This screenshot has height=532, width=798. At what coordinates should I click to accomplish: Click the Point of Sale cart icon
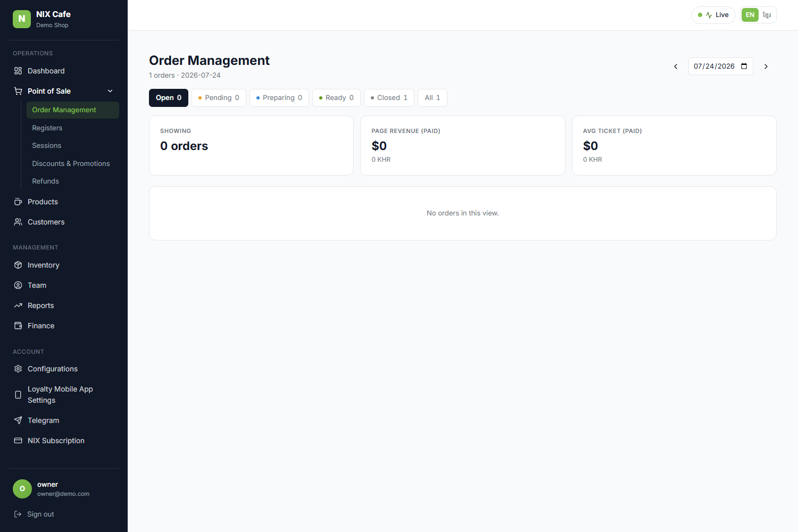[x=18, y=91]
